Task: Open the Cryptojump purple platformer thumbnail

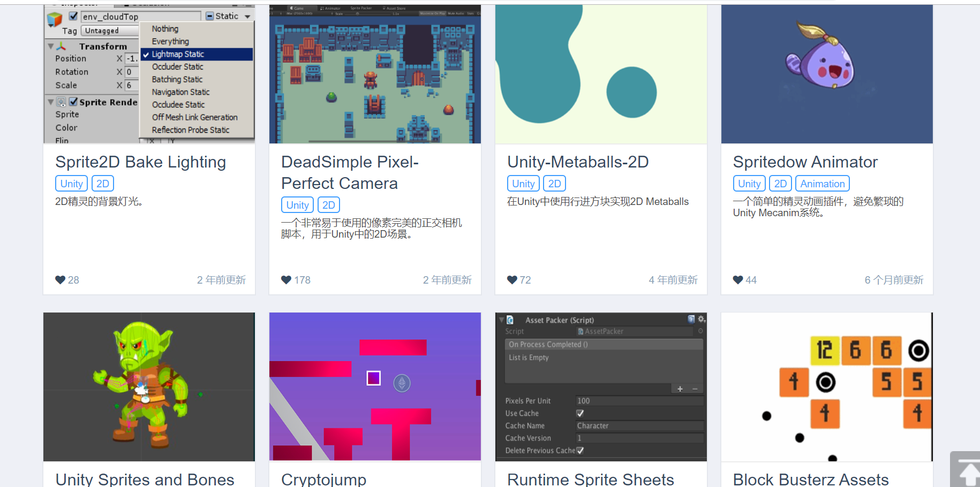Action: pos(375,387)
